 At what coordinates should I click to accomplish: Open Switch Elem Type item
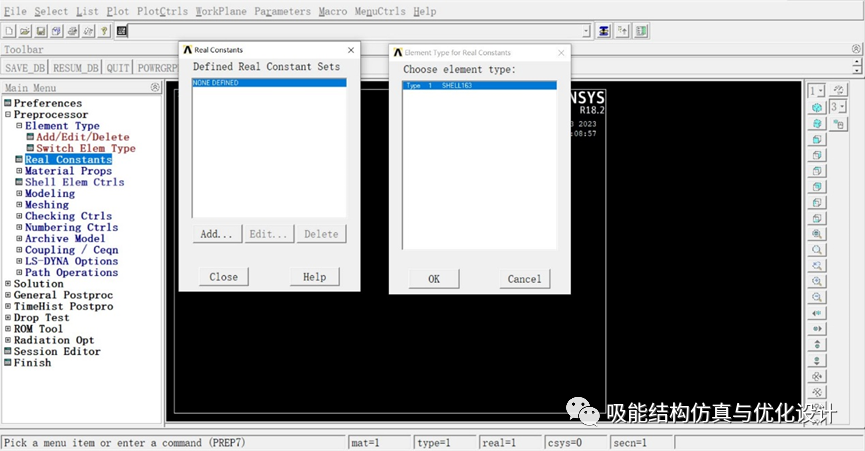(x=86, y=148)
